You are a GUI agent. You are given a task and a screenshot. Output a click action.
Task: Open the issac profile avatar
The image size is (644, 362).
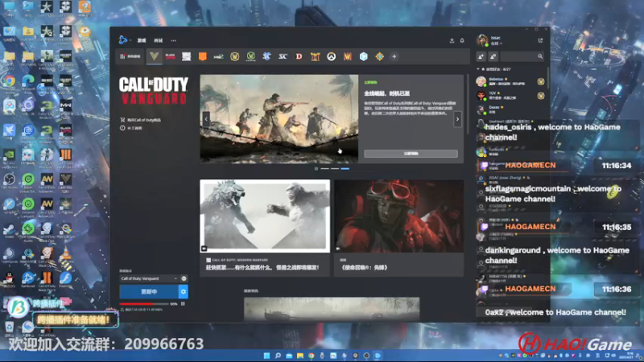pos(482,40)
